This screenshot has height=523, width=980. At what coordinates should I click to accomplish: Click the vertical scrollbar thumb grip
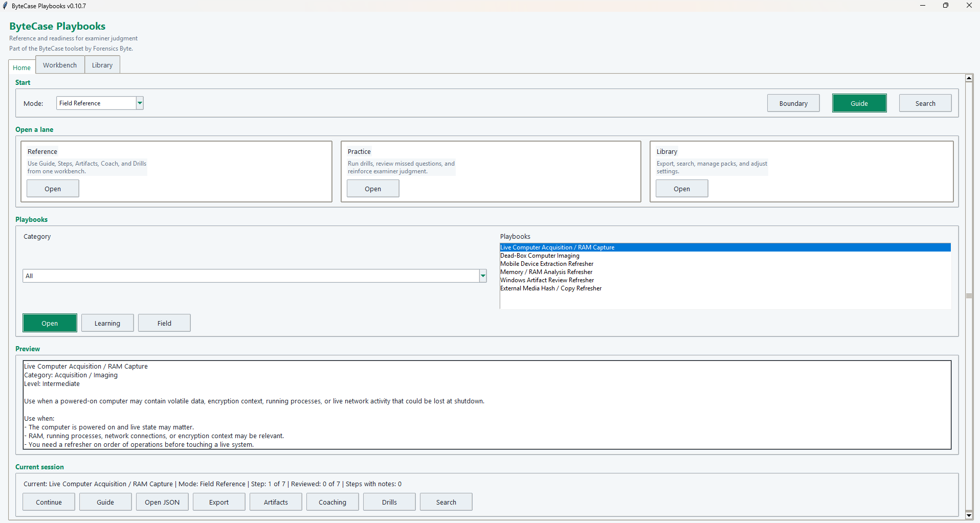969,296
